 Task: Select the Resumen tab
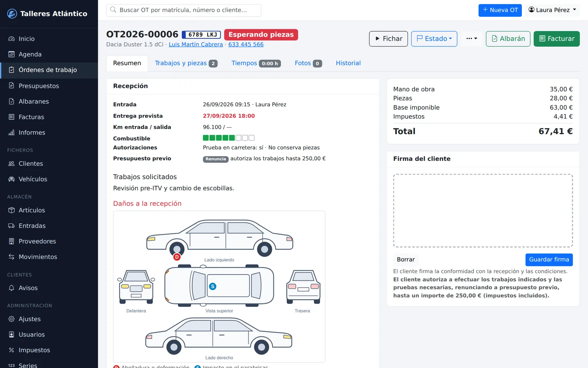point(127,63)
